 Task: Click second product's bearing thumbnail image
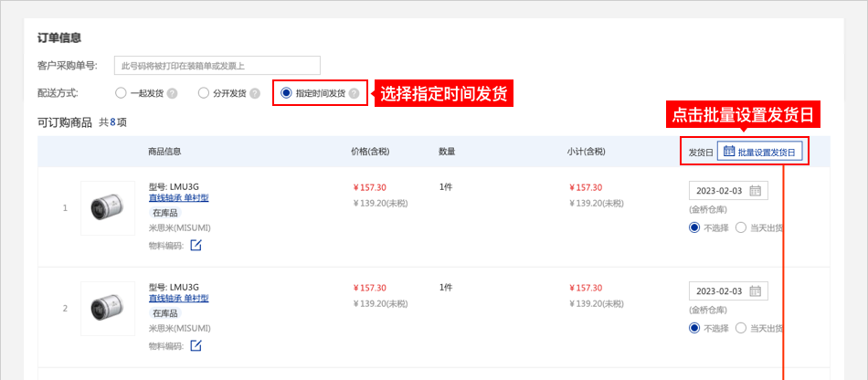pos(108,308)
